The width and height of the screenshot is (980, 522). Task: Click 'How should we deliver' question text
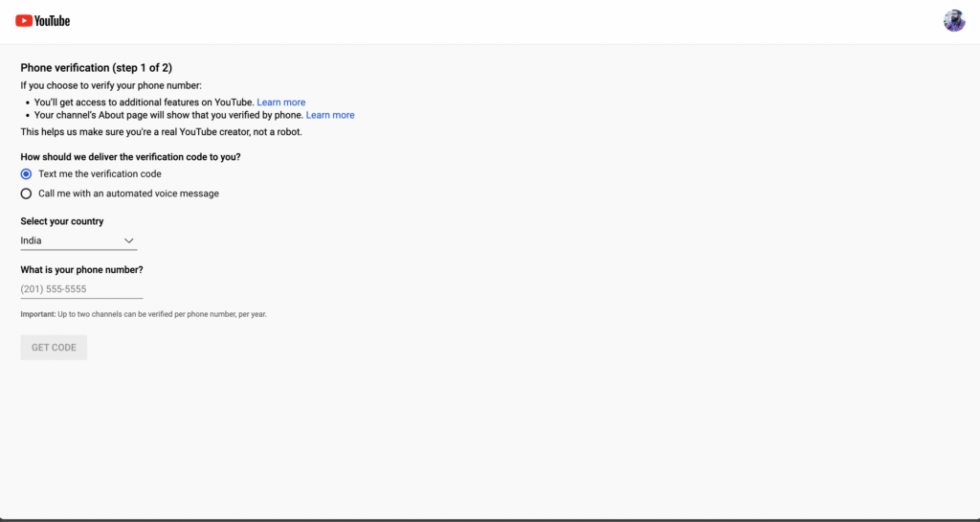pyautogui.click(x=130, y=157)
